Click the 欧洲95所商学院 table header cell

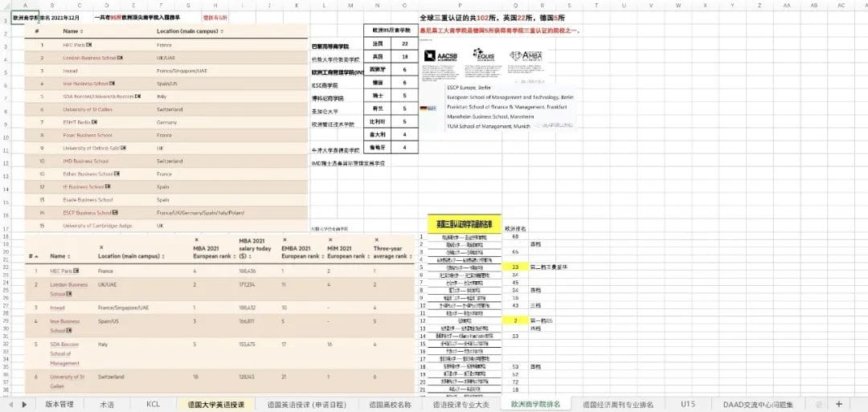coord(391,31)
